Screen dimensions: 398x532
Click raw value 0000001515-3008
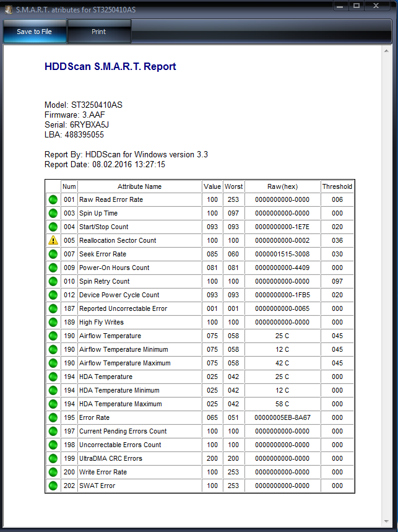(x=282, y=254)
